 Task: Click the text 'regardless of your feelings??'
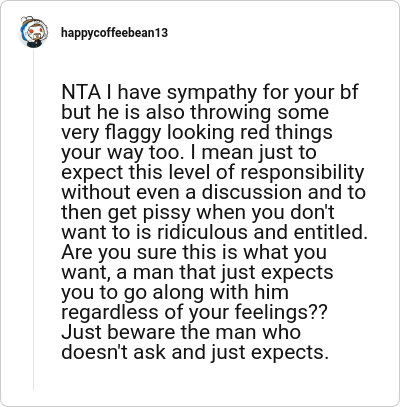pos(194,313)
